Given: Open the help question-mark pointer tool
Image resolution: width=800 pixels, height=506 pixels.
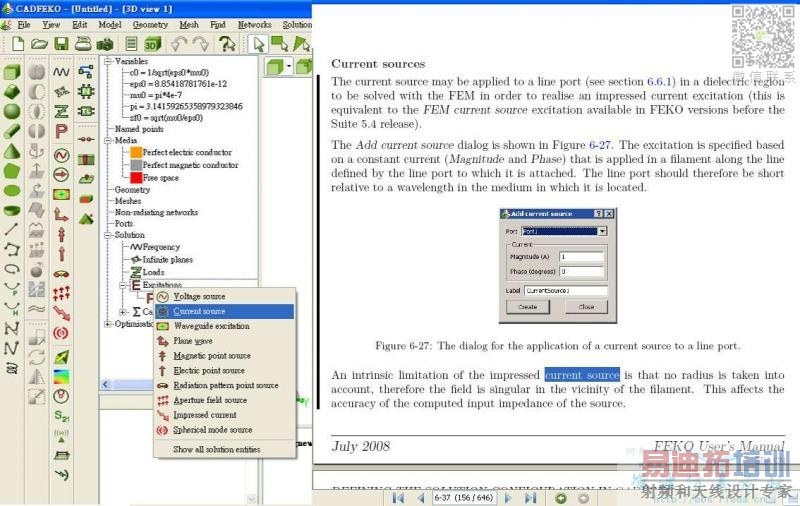Looking at the screenshot, I should pos(227,44).
